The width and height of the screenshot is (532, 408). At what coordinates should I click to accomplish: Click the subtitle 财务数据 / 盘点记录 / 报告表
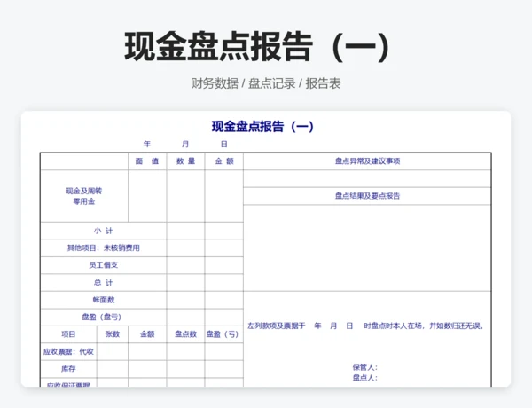click(266, 83)
